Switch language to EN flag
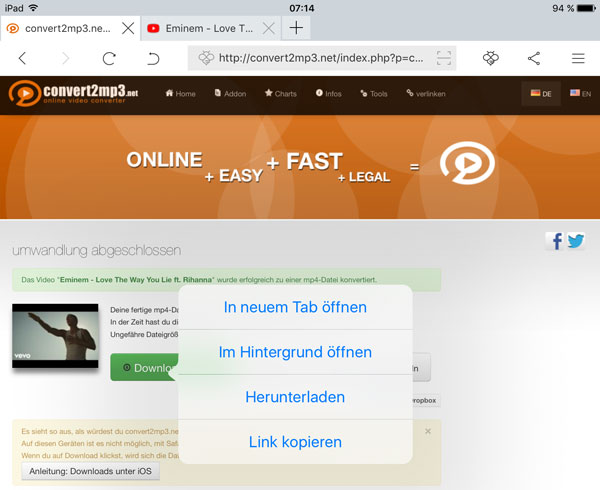This screenshot has height=490, width=600. [580, 94]
